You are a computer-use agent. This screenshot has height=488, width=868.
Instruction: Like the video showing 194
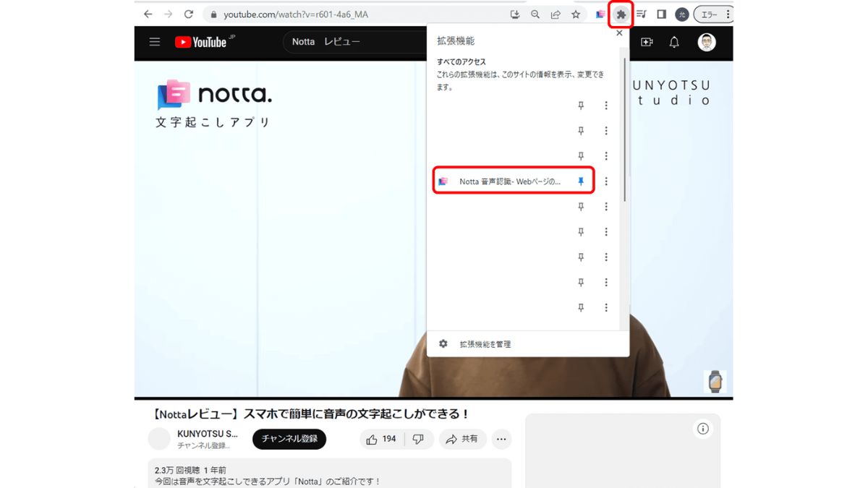point(382,439)
